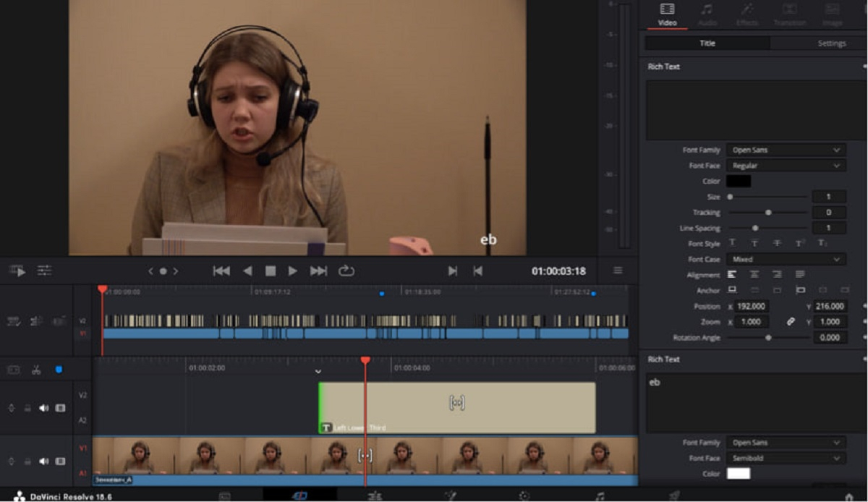Switch to the Audio inspector tab
The height and width of the screenshot is (502, 868).
point(707,14)
